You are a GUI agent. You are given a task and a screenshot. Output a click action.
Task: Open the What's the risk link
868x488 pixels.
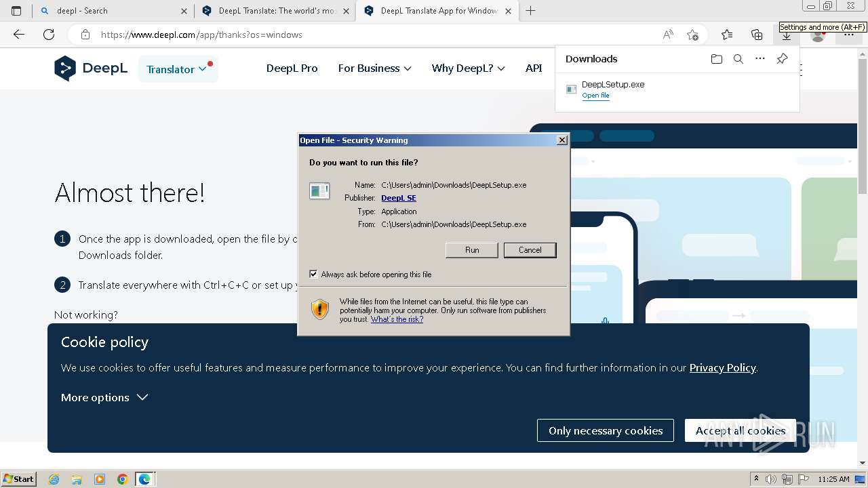pos(397,319)
